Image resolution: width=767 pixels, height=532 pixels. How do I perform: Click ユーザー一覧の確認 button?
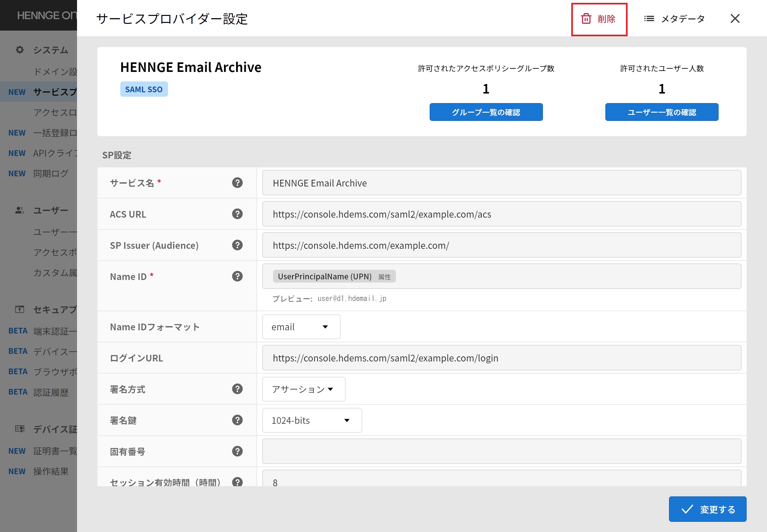[662, 112]
